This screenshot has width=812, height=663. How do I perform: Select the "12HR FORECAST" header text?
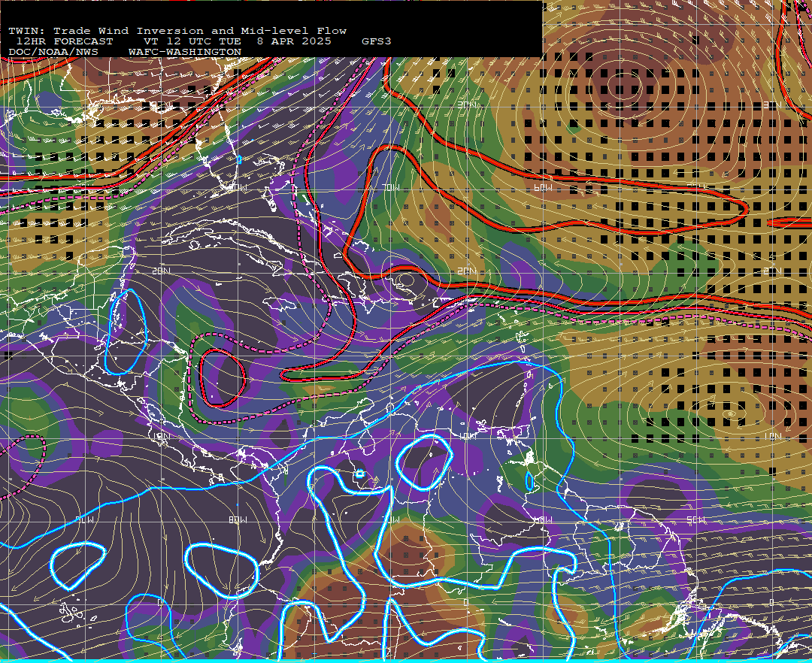pos(64,41)
